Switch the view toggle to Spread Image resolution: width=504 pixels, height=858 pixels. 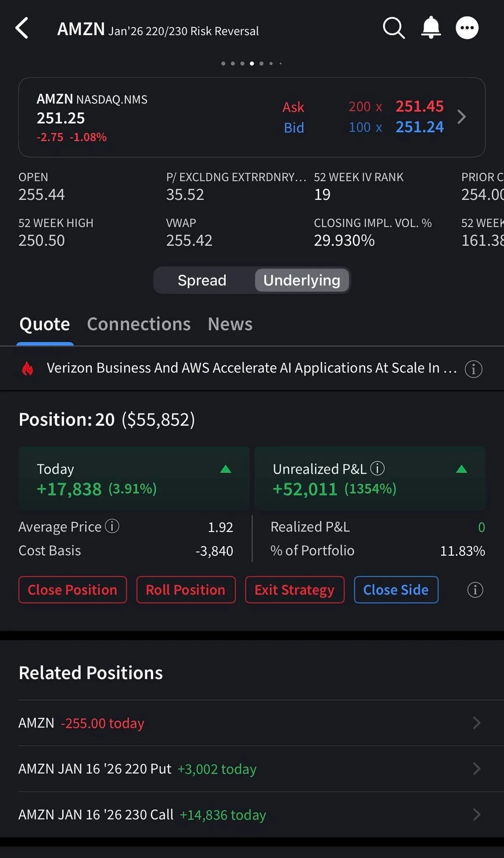point(202,280)
